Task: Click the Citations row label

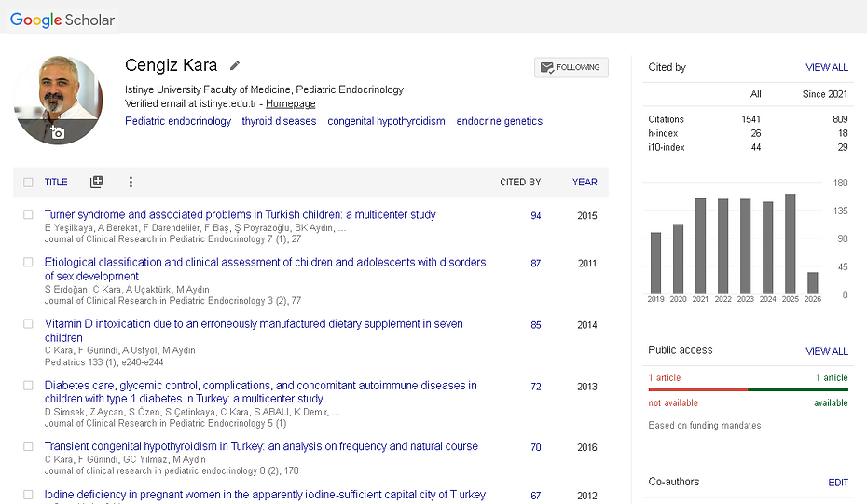Action: coord(666,119)
